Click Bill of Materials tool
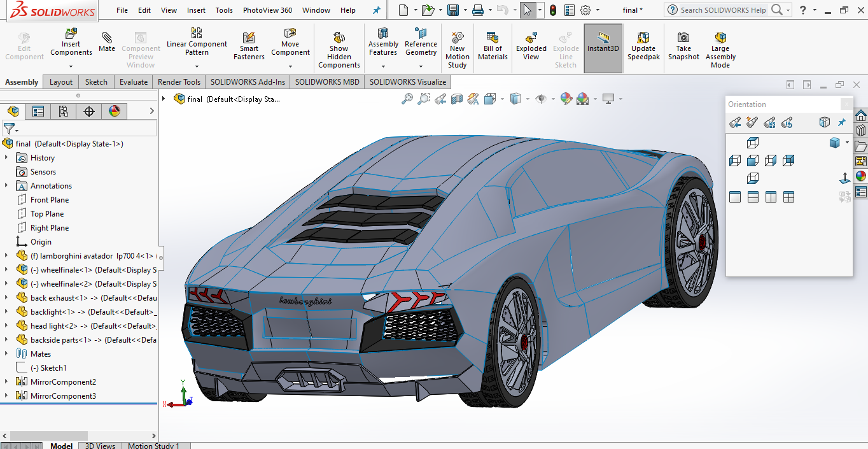This screenshot has width=868, height=449. tap(493, 46)
